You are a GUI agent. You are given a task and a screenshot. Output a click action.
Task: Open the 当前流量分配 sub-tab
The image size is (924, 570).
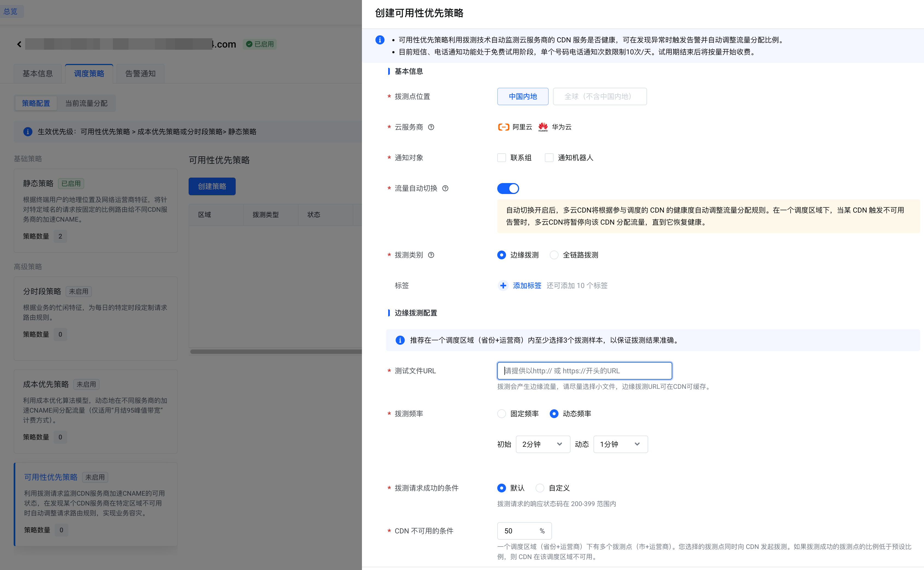(86, 103)
